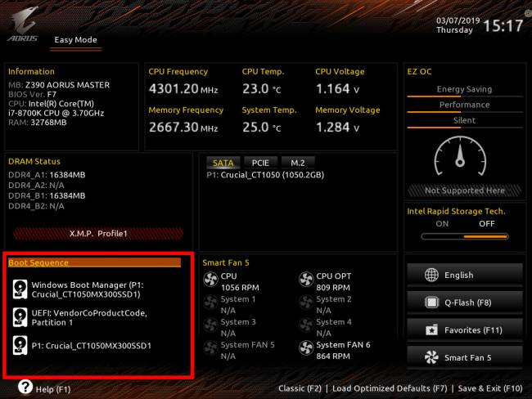Click the Intel Rapid Storage slider bar
This screenshot has width=532, height=399.
click(465, 236)
